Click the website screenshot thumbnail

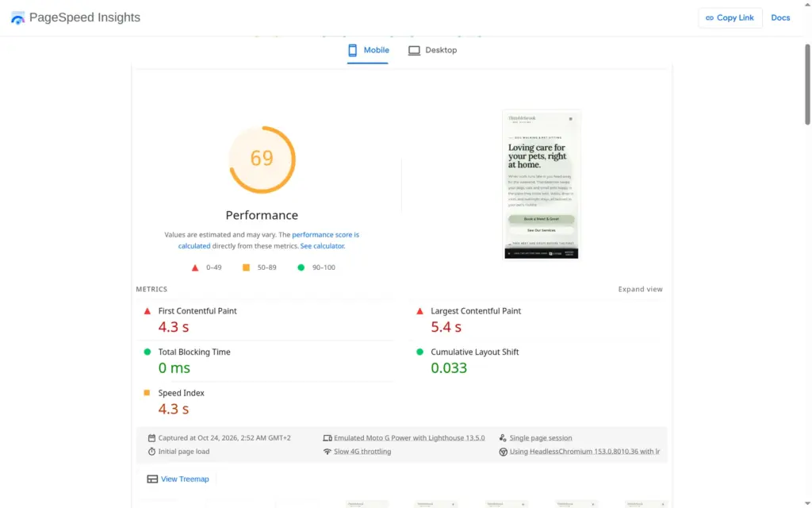[541, 184]
